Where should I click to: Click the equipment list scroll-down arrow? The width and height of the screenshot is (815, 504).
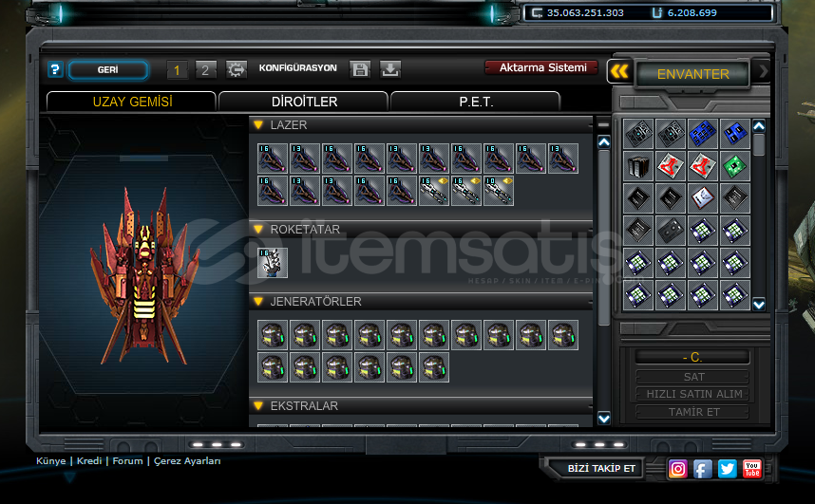click(x=603, y=419)
